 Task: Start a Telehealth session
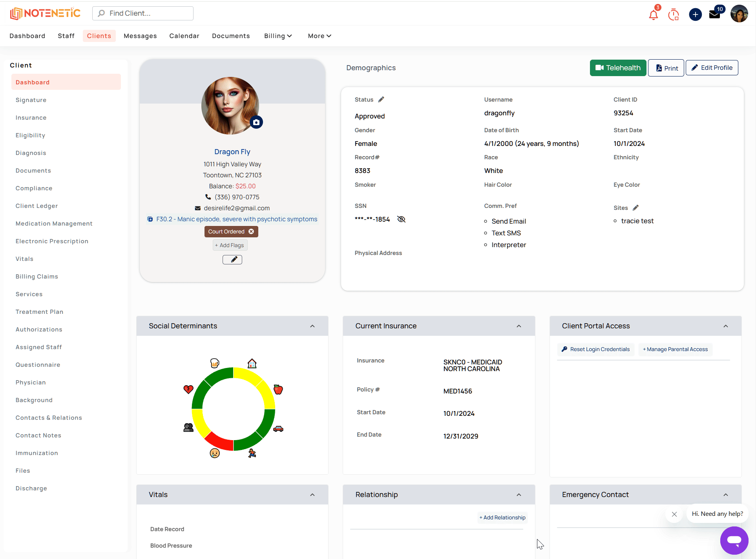pyautogui.click(x=618, y=68)
